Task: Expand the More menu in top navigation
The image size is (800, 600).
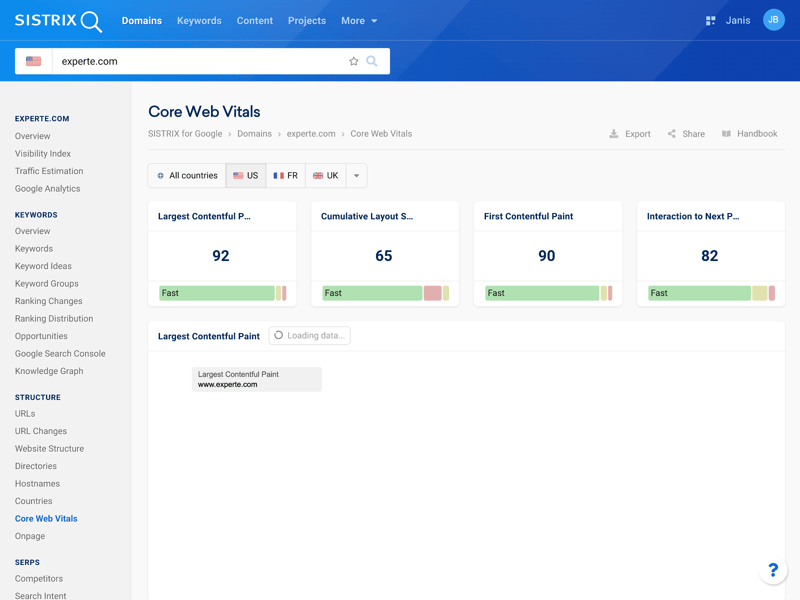Action: pos(359,21)
